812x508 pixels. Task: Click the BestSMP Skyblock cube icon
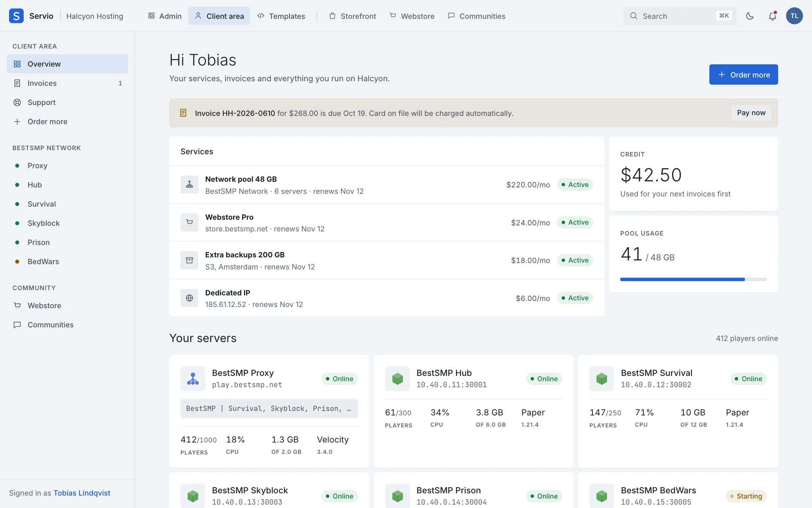(x=193, y=496)
